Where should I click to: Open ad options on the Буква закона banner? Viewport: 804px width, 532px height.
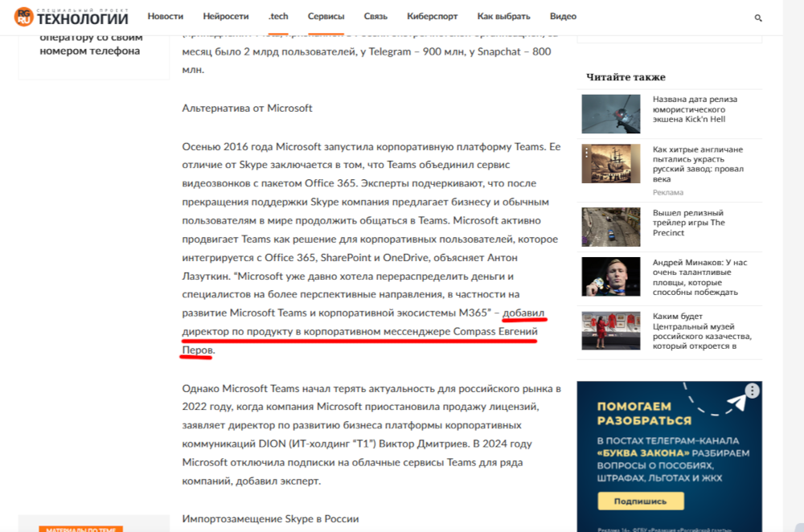click(x=752, y=391)
